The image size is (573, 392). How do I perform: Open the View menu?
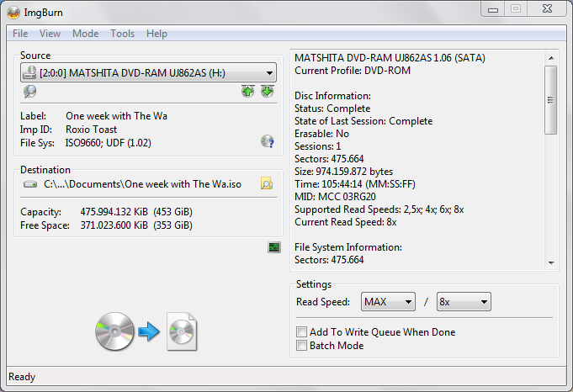pos(50,34)
